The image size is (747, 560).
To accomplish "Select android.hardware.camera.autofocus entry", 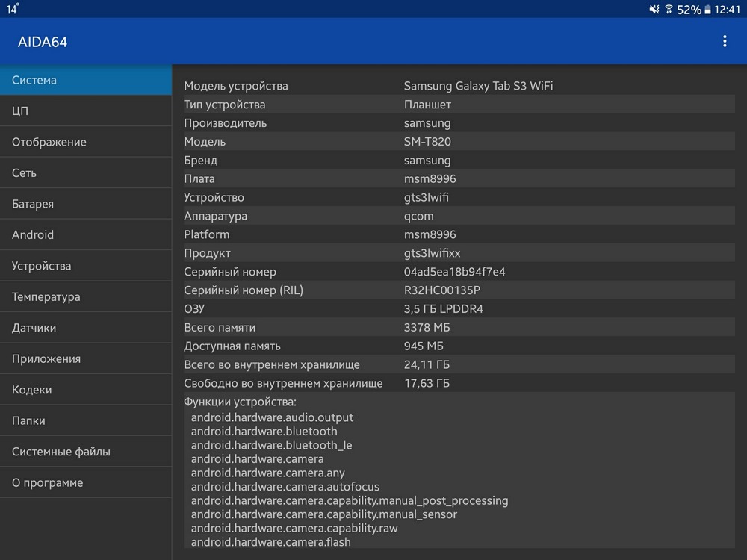I will point(285,486).
